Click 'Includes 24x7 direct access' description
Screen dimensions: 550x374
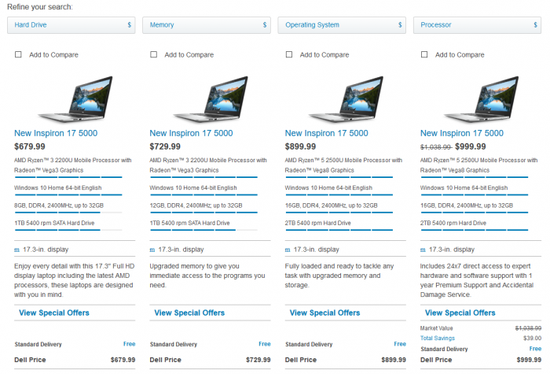coord(477,280)
